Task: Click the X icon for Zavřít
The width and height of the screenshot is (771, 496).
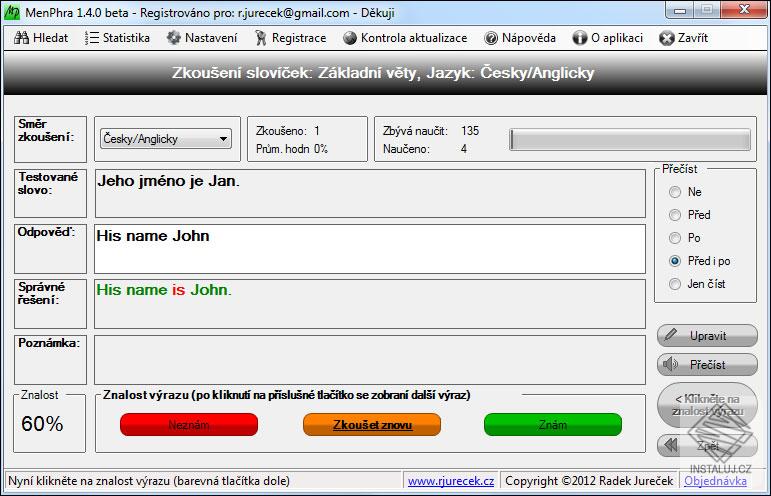Action: pyautogui.click(x=666, y=38)
